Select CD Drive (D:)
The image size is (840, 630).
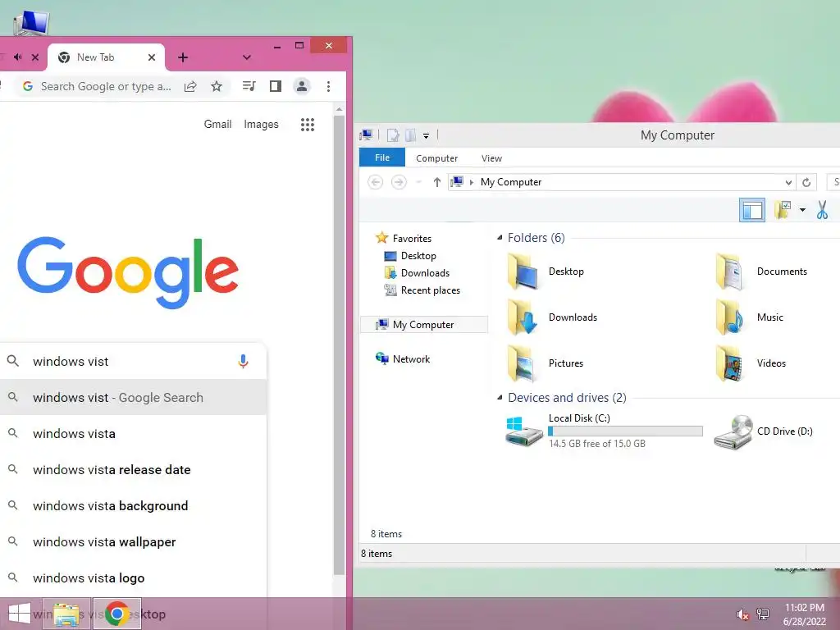click(x=764, y=431)
